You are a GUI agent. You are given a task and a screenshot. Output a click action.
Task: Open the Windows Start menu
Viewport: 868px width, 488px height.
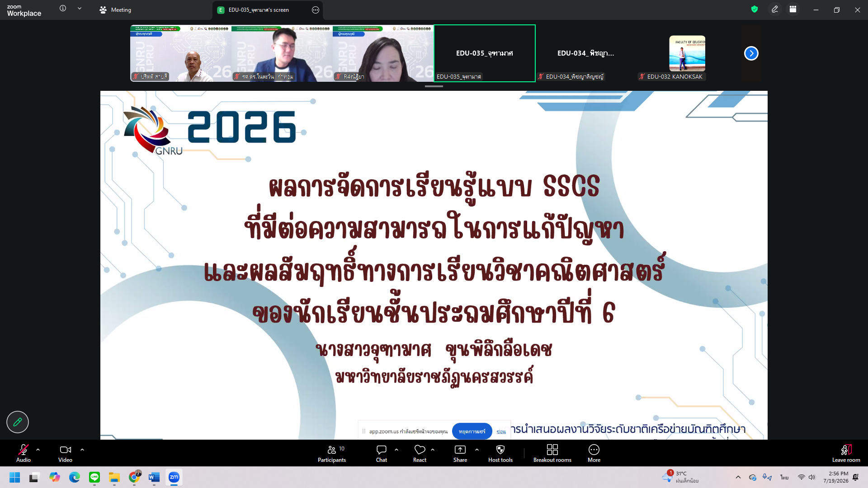pyautogui.click(x=14, y=477)
